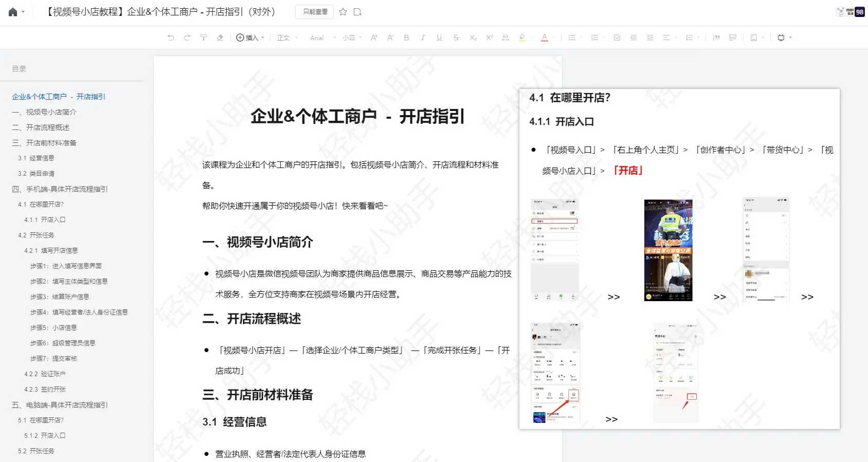Click the format painter icon
Image resolution: width=868 pixels, height=462 pixels.
tap(204, 38)
